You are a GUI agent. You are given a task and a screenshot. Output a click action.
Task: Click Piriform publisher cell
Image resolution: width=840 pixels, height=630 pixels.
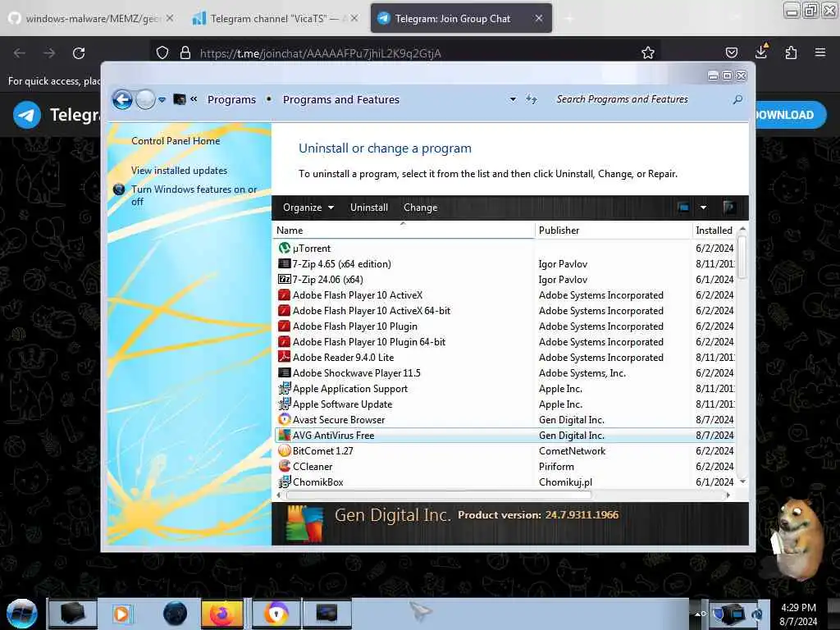click(556, 467)
